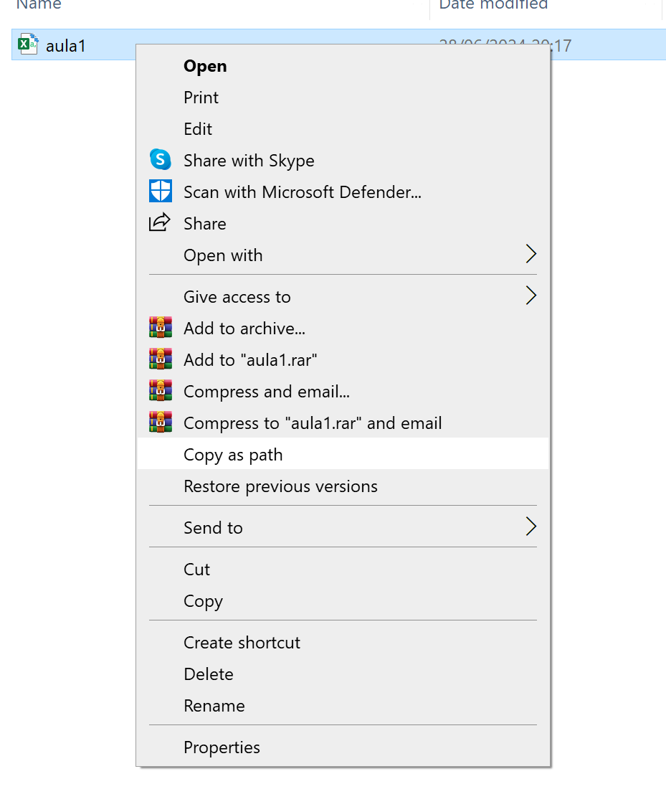Expand the Give access to submenu arrow

point(531,296)
